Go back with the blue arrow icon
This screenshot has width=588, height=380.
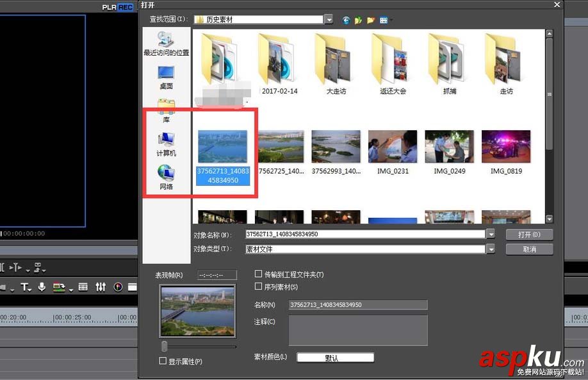coord(346,21)
